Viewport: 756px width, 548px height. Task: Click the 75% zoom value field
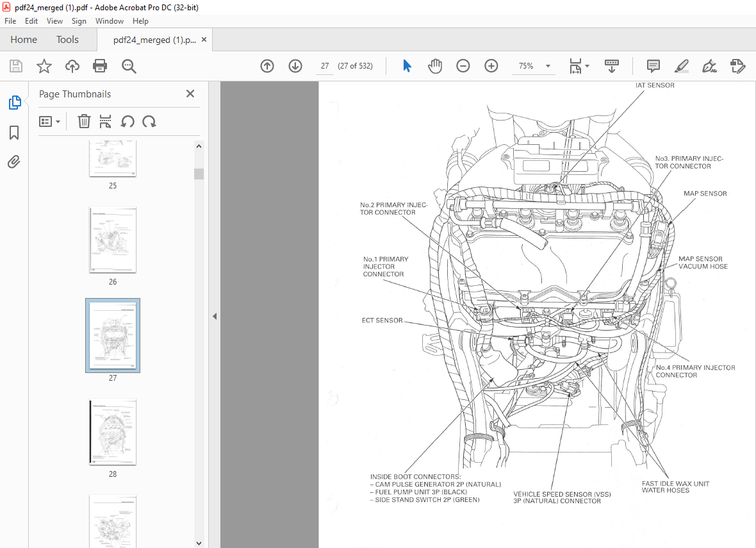point(526,66)
